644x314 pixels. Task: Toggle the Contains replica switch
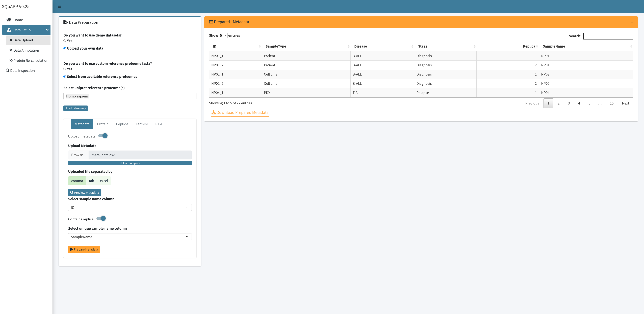[101, 219]
